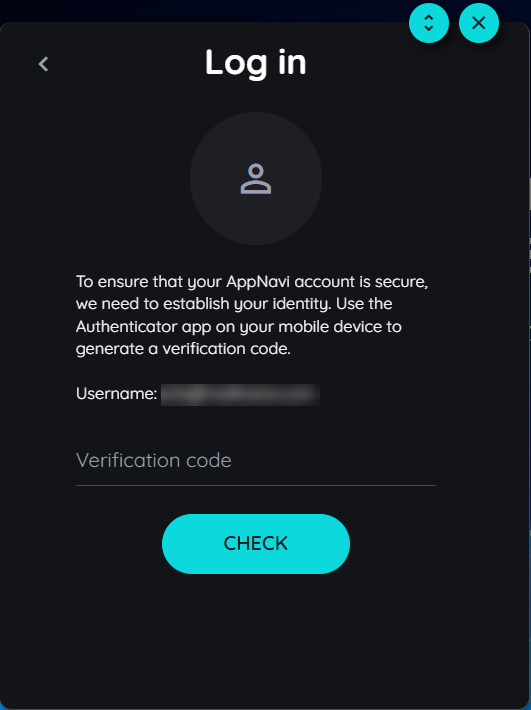The width and height of the screenshot is (531, 710).
Task: Click the Username label
Action: tap(116, 393)
